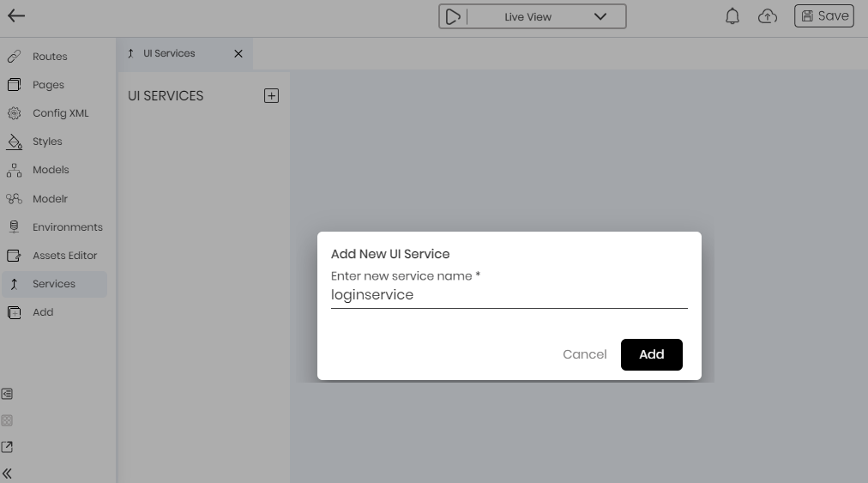The width and height of the screenshot is (868, 483).
Task: Open Environments in the sidebar
Action: pyautogui.click(x=68, y=227)
